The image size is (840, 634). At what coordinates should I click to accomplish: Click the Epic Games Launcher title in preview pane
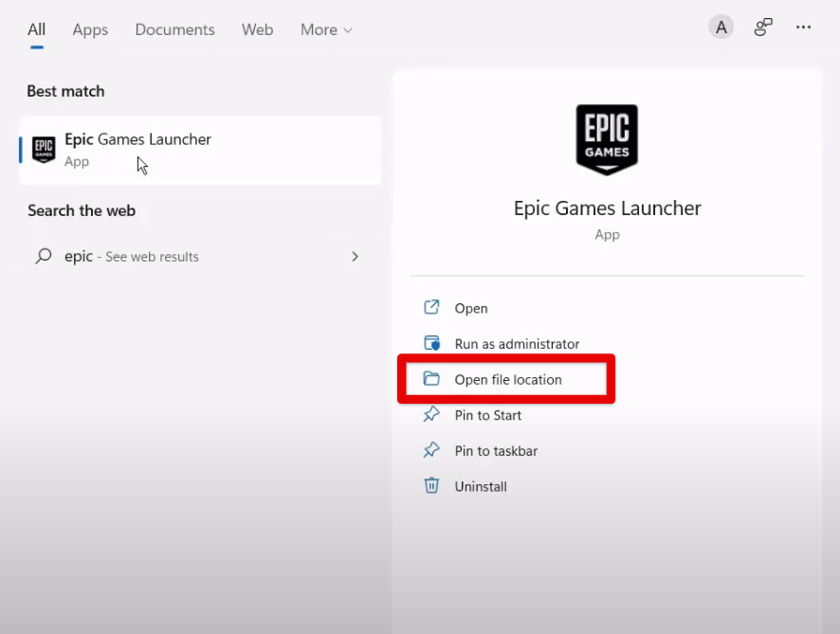pyautogui.click(x=607, y=208)
